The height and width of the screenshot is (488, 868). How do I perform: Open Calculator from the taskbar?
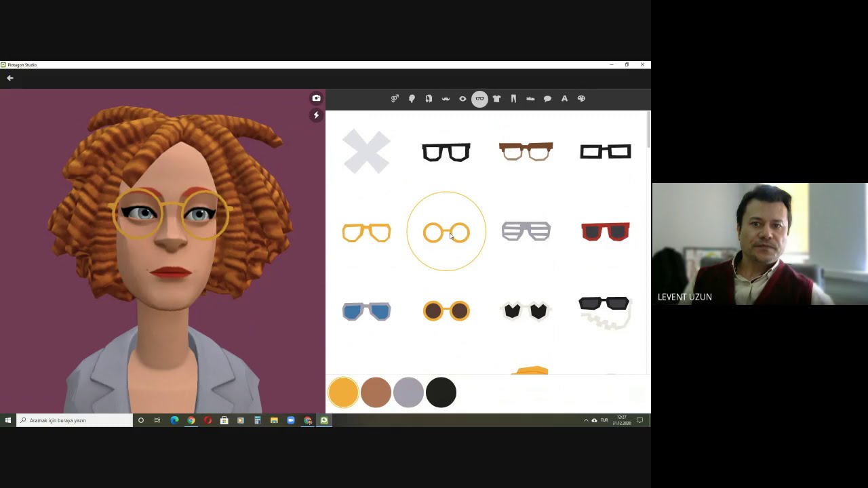258,420
